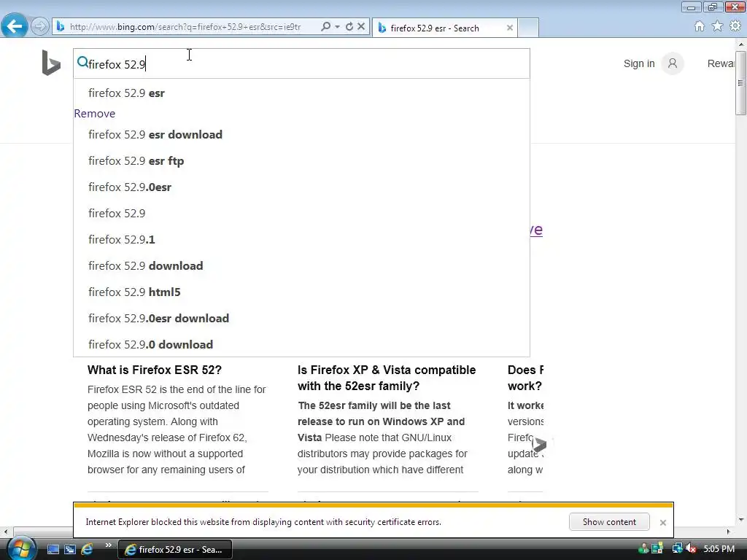747x560 pixels.
Task: Click the Remove link under first suggestion
Action: 94,113
